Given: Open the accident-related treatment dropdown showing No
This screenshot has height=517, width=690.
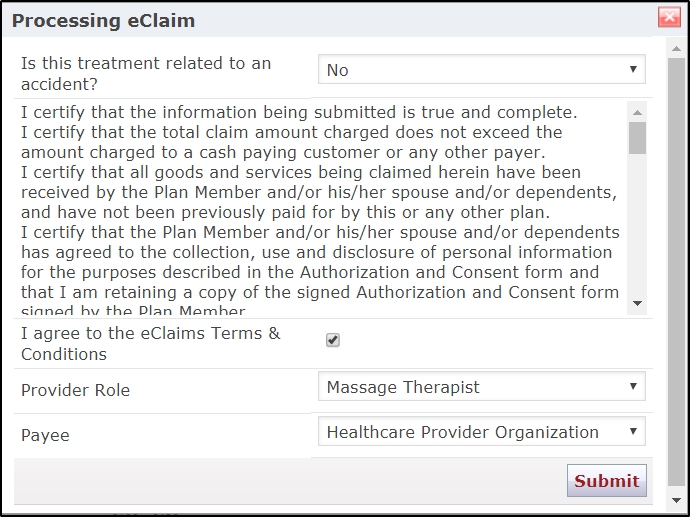Looking at the screenshot, I should click(x=481, y=69).
